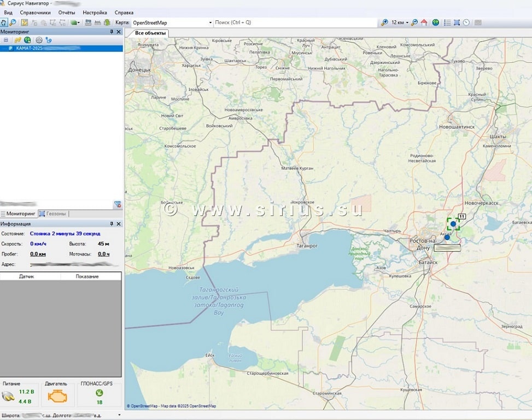Screen dimensions: 532x420
Task: Click the clock icon in toolbar
Action: click(x=466, y=22)
